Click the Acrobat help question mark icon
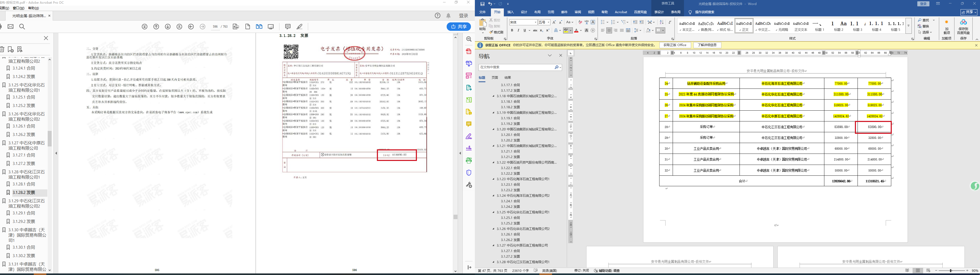Screen dimensions: 980x275 coord(437,16)
